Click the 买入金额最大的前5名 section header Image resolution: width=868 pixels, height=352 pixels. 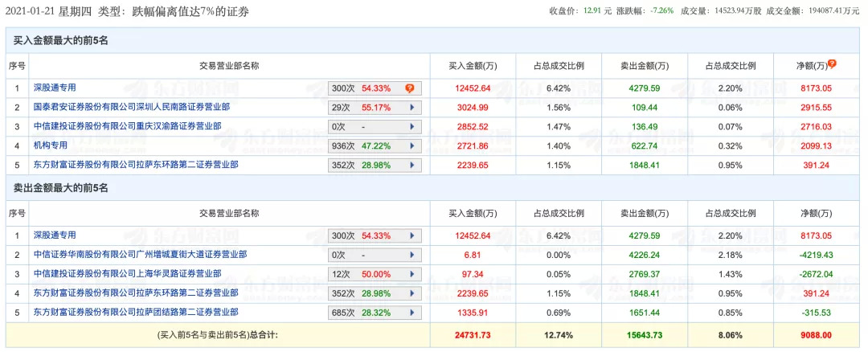(61, 39)
